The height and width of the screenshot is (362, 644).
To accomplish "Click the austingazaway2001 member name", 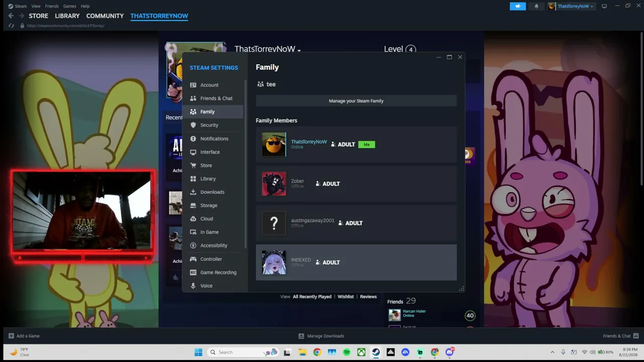I will pos(312,220).
